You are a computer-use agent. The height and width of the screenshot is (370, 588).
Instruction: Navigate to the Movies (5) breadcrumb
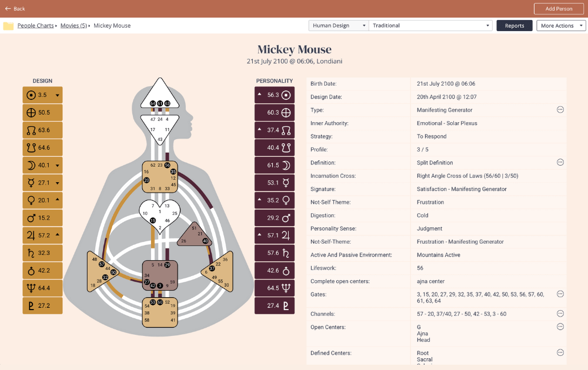[73, 25]
